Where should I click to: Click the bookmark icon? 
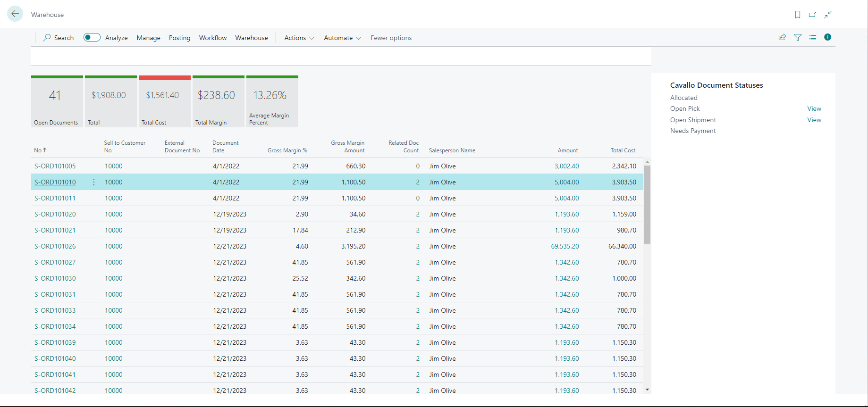[797, 15]
